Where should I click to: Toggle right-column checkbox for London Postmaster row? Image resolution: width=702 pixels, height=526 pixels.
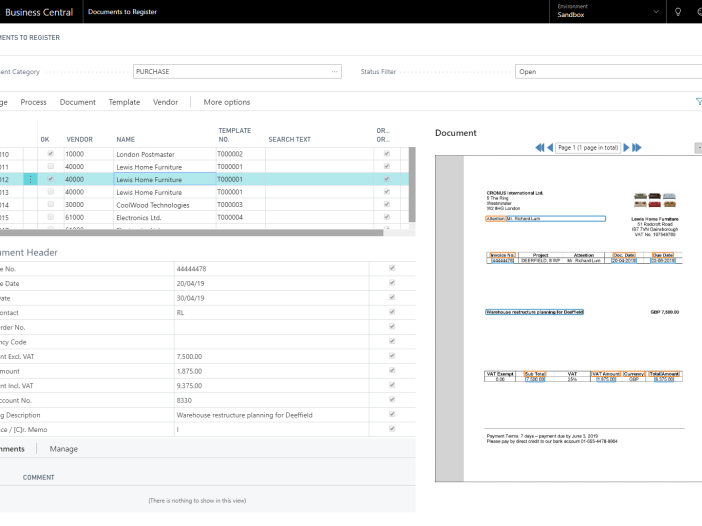(387, 154)
